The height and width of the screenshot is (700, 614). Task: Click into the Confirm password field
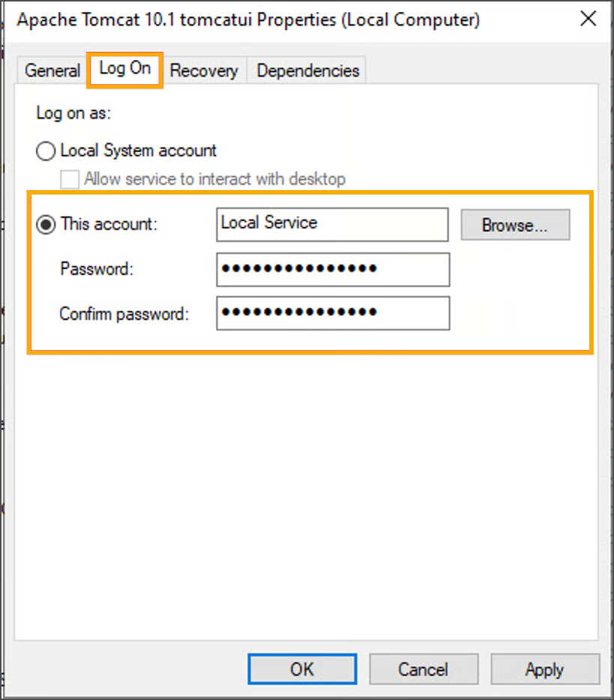point(333,313)
